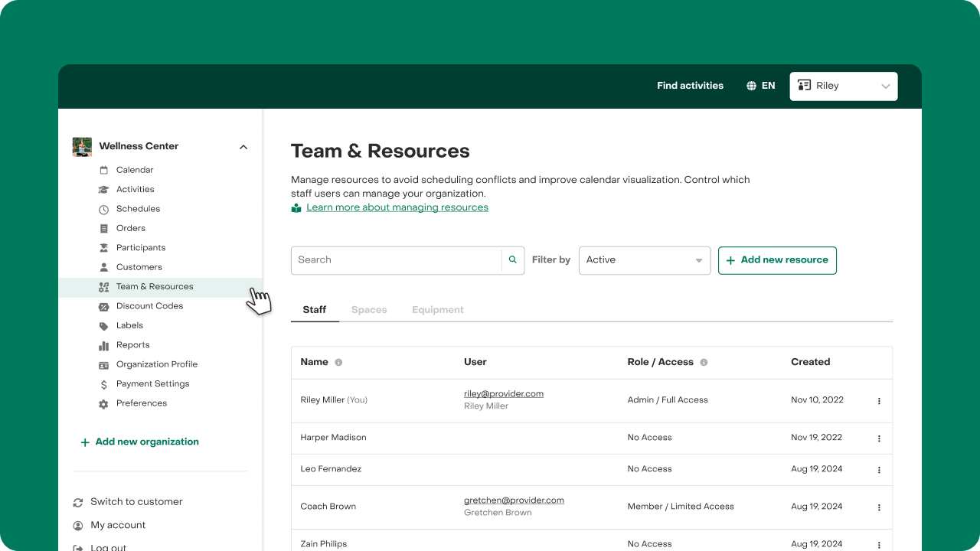This screenshot has width=980, height=551.
Task: Click the Coach Brown name cell
Action: pos(328,507)
